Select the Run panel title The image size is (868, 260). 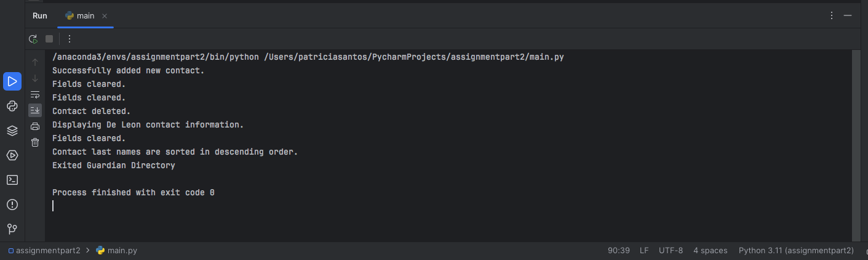point(40,16)
